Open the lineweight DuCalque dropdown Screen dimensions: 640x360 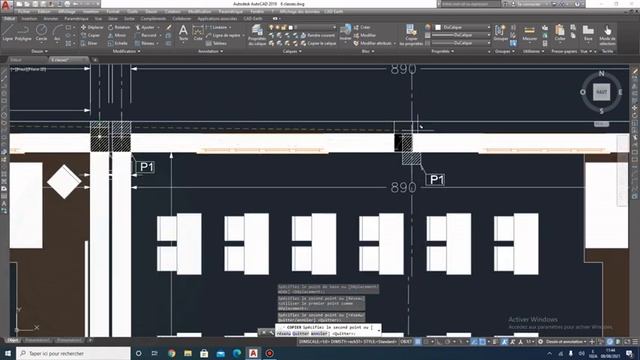pyautogui.click(x=461, y=35)
